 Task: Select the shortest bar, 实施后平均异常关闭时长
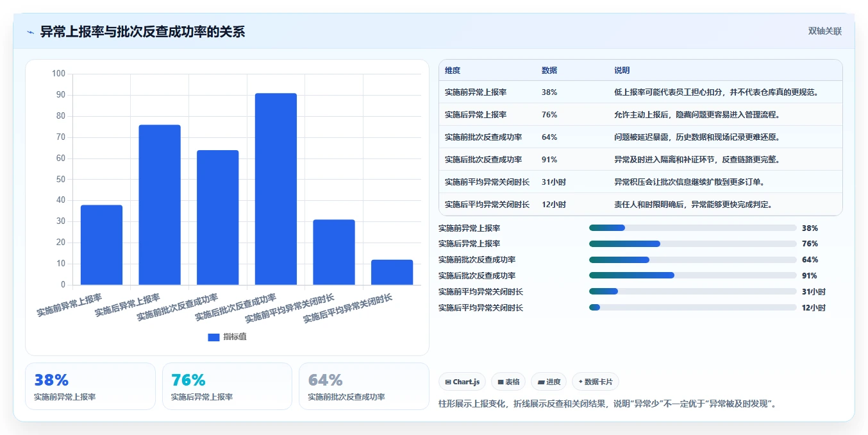tap(392, 272)
